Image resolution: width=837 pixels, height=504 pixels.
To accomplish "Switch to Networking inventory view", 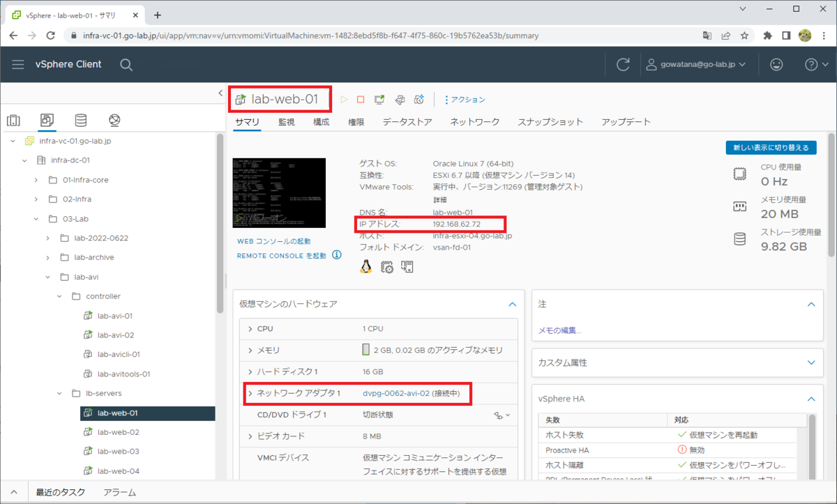I will [115, 120].
